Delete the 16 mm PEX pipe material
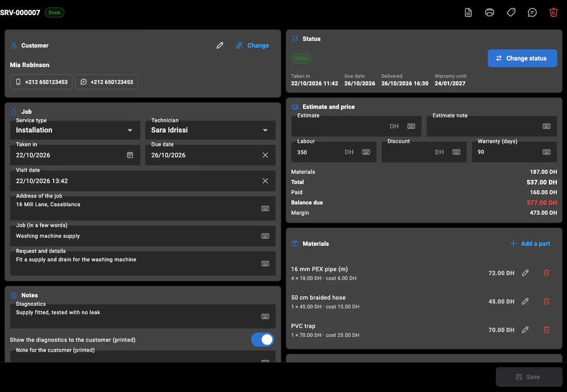 pyautogui.click(x=547, y=273)
